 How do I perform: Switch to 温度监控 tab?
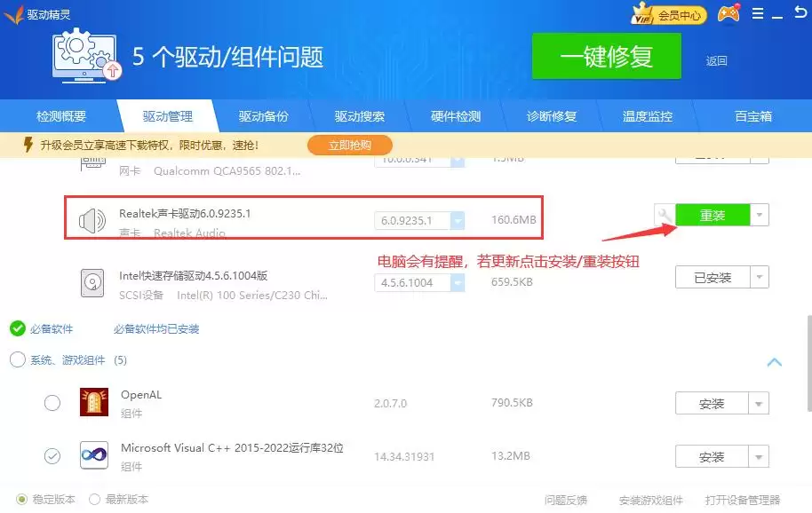648,116
